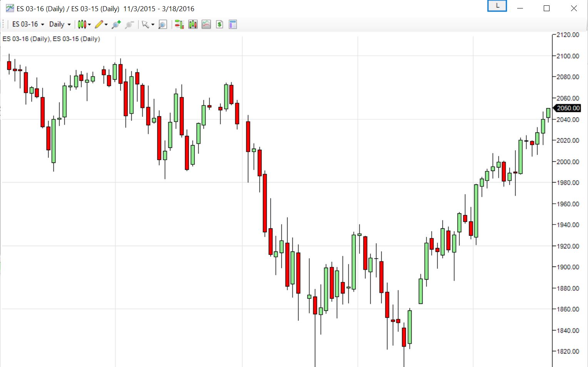Click the latest green candle beside the 2050.00 marker
The image size is (588, 367).
click(548, 113)
